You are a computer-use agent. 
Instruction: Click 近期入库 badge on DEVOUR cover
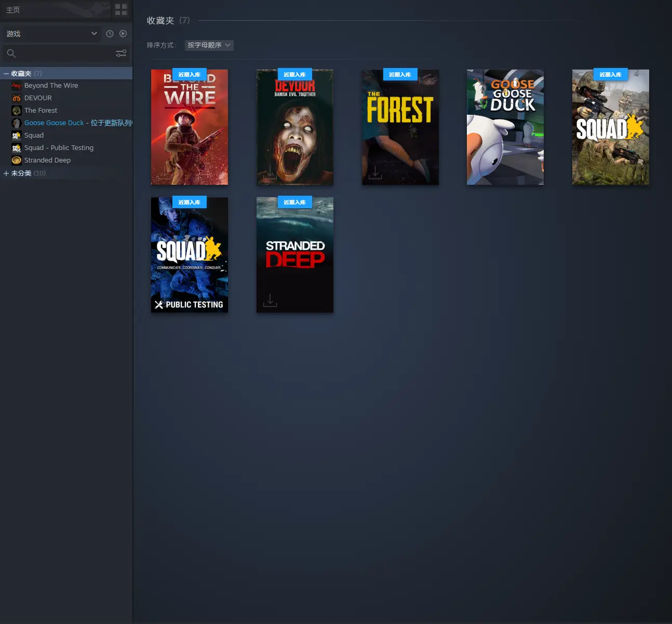[x=295, y=74]
